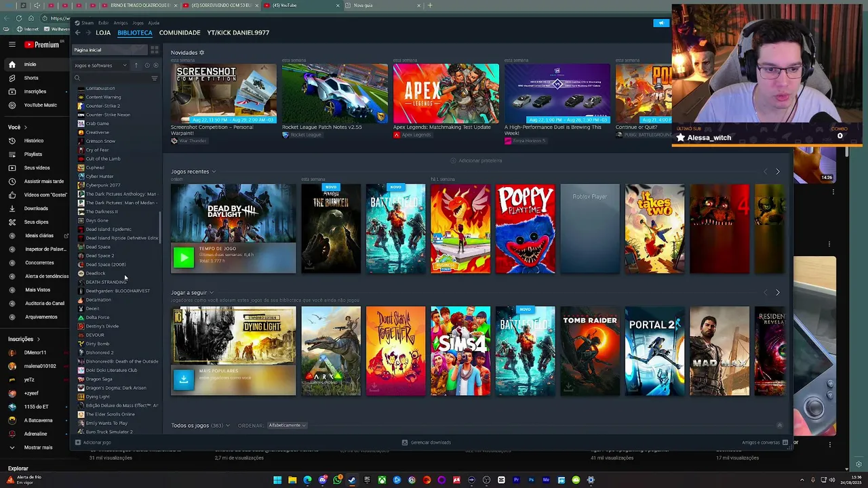The width and height of the screenshot is (868, 488).
Task: Open the YT/KICK DANIEL9977 profile tab
Action: tap(238, 33)
